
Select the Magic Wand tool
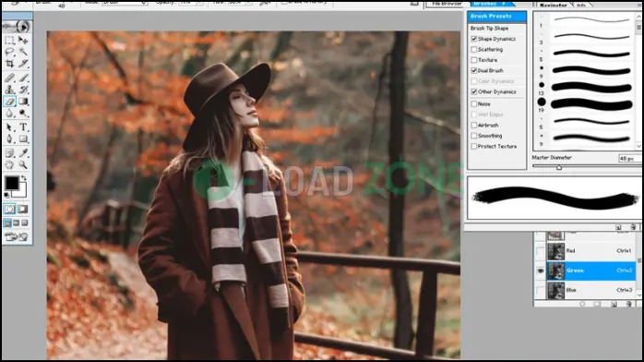coord(23,52)
